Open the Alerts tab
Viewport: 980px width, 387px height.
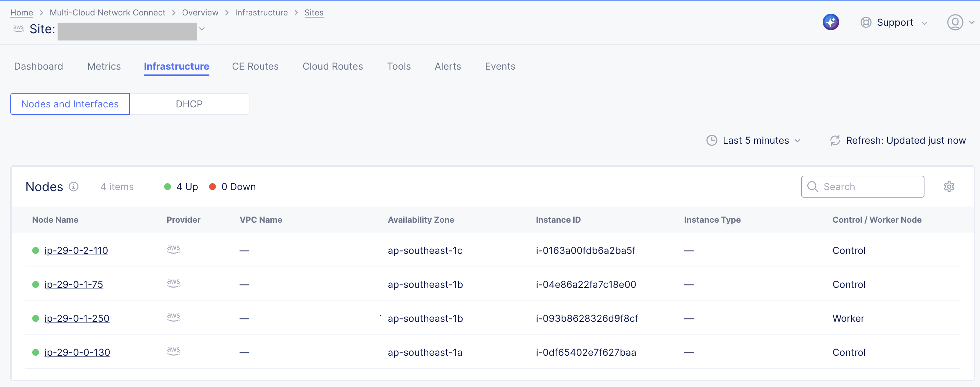[448, 66]
